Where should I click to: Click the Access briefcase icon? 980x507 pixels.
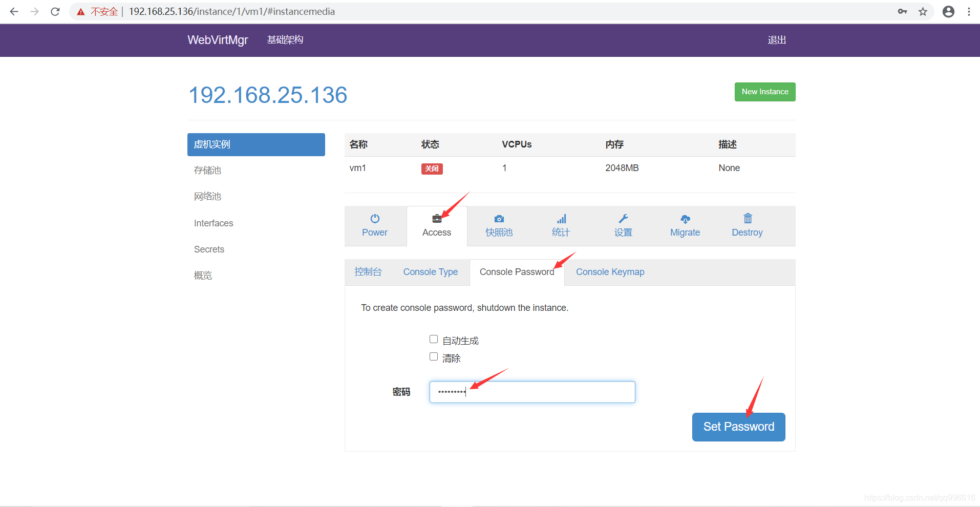click(437, 219)
